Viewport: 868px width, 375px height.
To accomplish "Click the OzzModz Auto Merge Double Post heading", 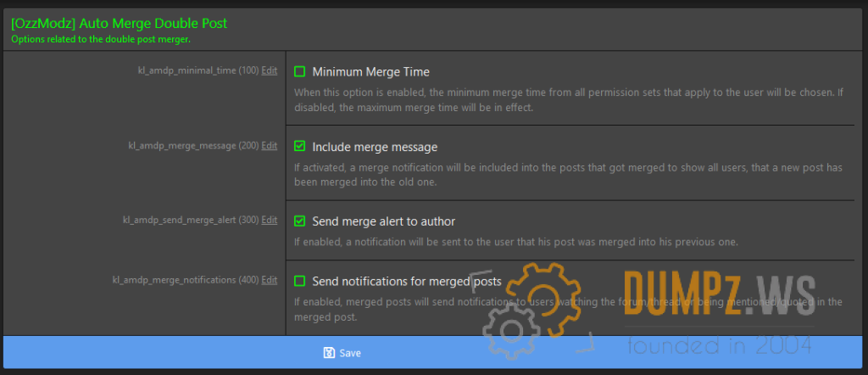I will (x=120, y=23).
